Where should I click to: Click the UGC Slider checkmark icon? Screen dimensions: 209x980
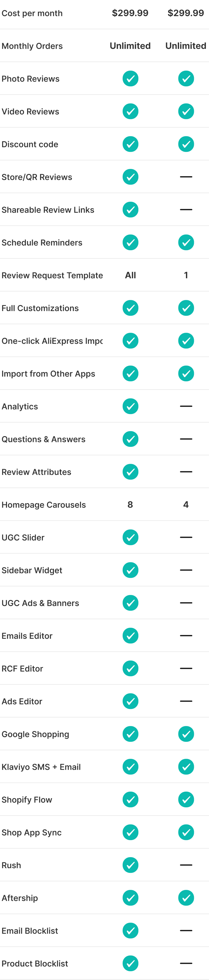click(x=130, y=538)
